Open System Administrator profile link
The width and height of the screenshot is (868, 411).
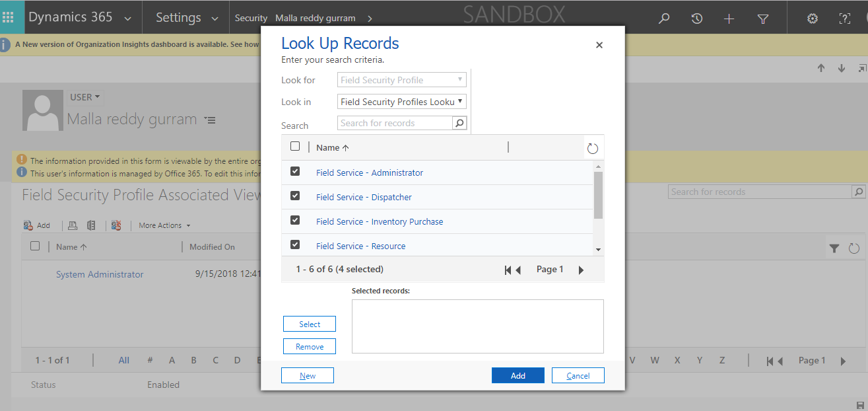click(100, 274)
